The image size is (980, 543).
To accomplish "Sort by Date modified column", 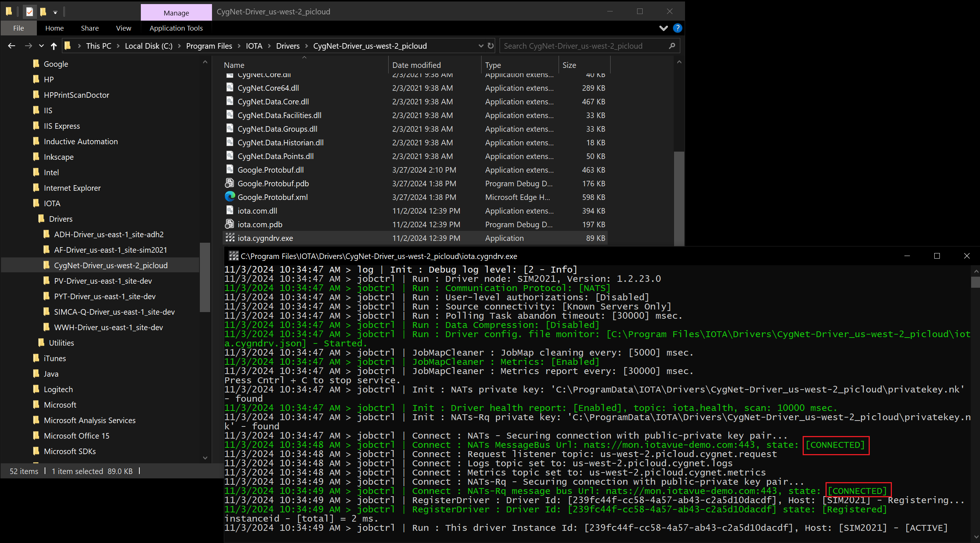I will (416, 65).
